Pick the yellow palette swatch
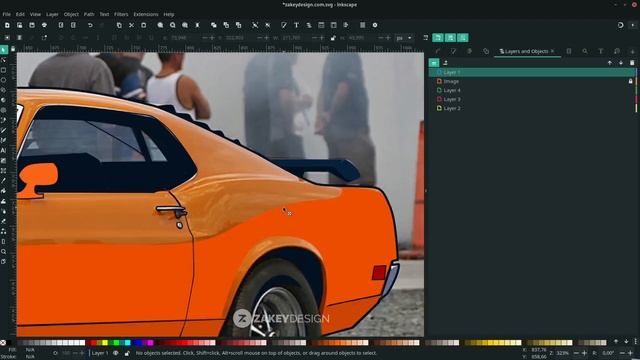This screenshot has height=360, width=640. pos(105,342)
